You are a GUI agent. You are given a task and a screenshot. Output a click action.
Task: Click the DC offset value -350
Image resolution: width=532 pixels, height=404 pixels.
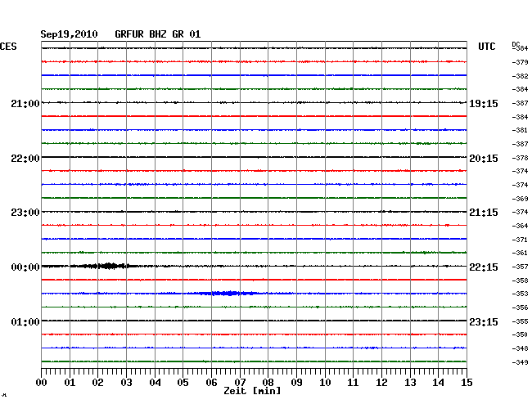520,334
